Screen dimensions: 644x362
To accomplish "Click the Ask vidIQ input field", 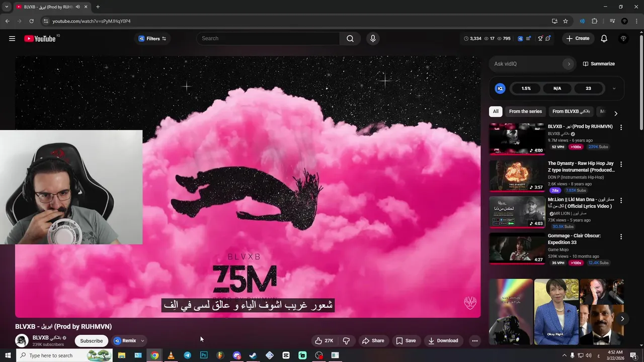I will [527, 64].
